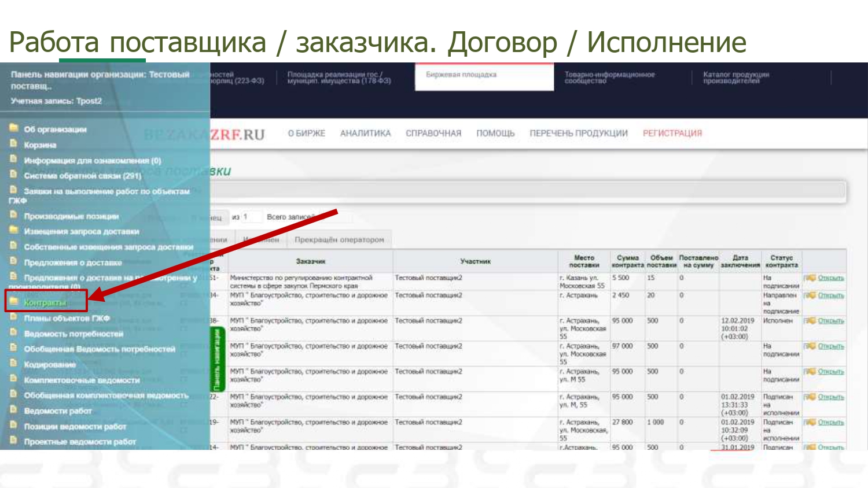Go to the Биржевая площадка top tab
868x488 pixels.
461,75
